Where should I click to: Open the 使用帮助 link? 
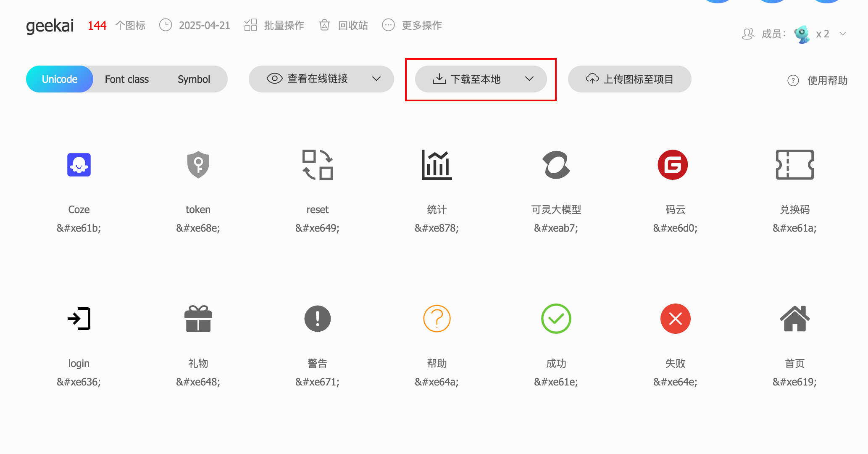(x=827, y=80)
